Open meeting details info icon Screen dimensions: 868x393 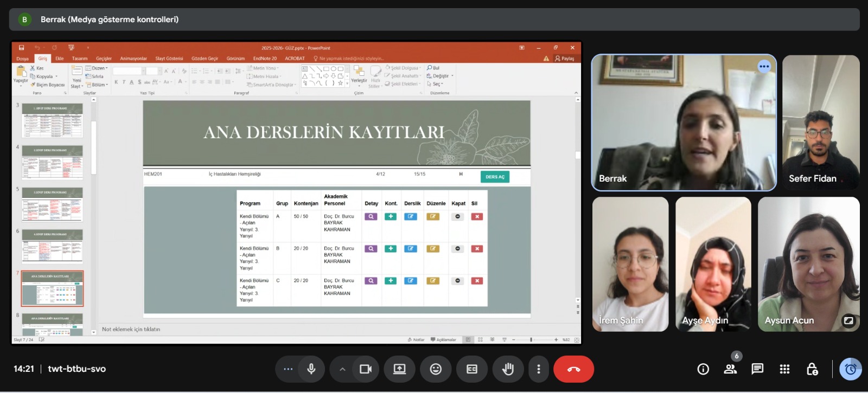point(703,369)
